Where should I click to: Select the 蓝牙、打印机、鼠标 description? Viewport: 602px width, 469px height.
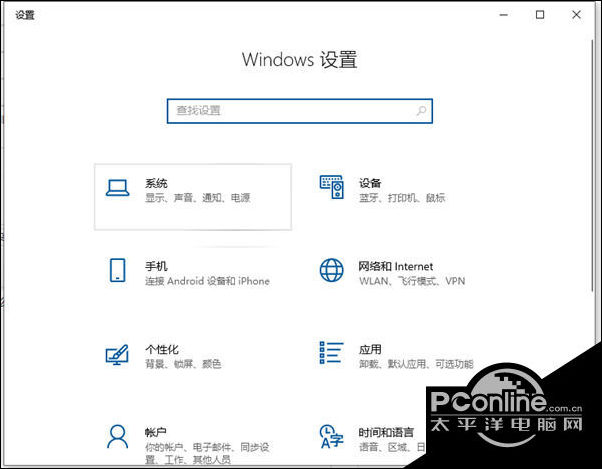[402, 198]
